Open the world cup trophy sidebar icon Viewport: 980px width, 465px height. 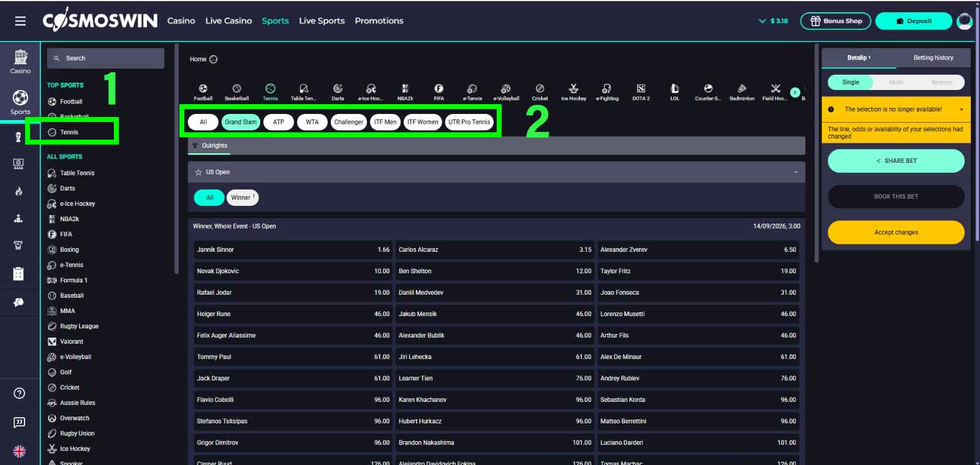18,137
